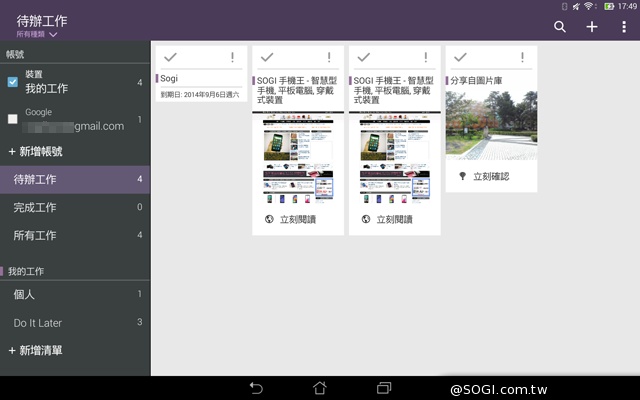Open the first card's SOGI 手機王 title text
Viewport: 640px width, 400px height.
(x=297, y=90)
